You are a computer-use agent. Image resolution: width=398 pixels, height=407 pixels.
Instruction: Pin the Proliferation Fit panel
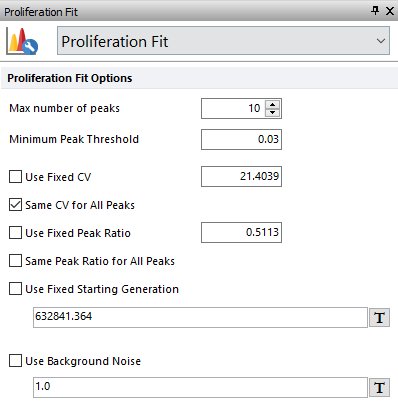[375, 11]
